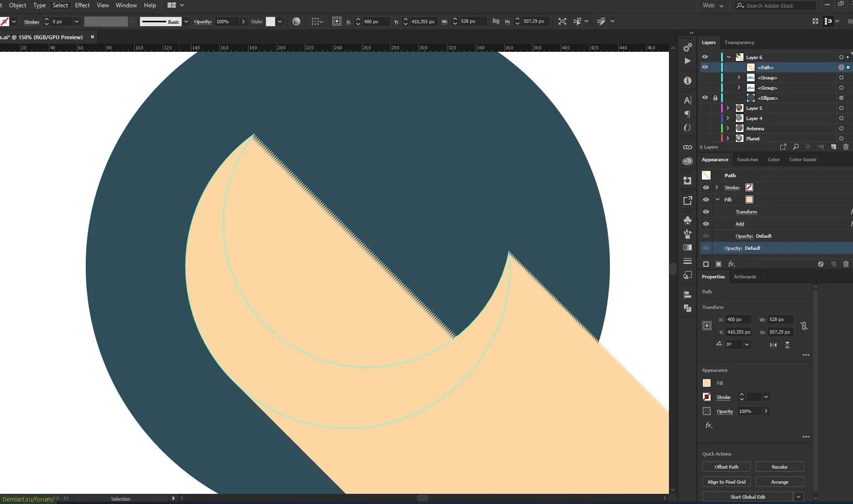Create a new layer in the Layers panel

click(x=834, y=147)
